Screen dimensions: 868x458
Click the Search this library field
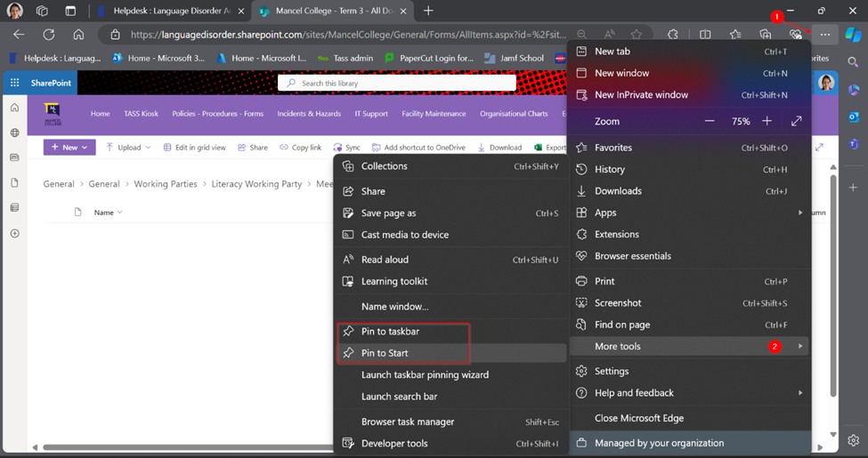(396, 83)
